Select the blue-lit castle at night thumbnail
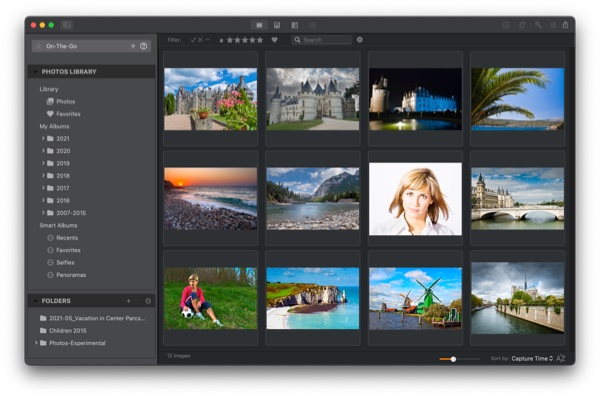This screenshot has width=600, height=398. [415, 99]
